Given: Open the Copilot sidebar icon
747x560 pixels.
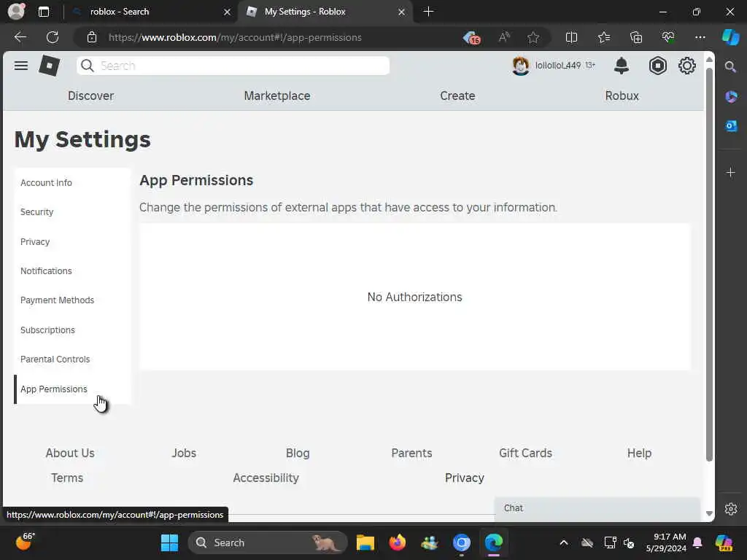Looking at the screenshot, I should click(x=730, y=37).
